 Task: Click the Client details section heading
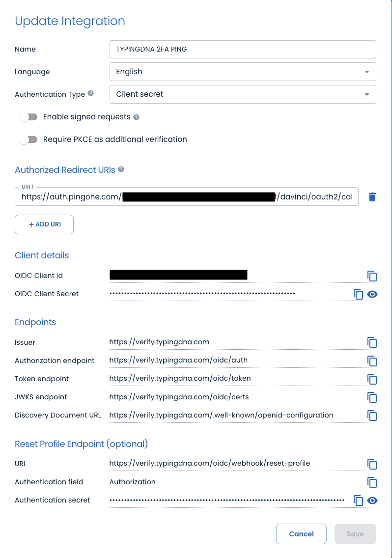[42, 255]
